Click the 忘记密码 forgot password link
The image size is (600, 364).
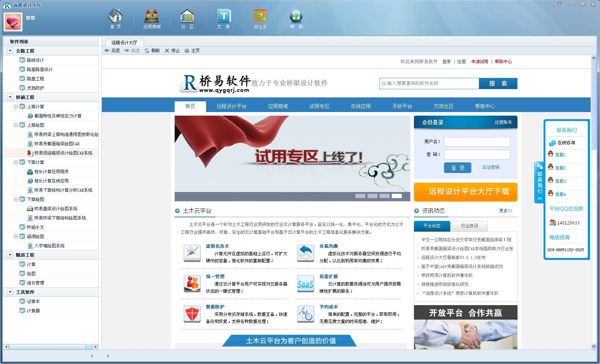pos(491,167)
